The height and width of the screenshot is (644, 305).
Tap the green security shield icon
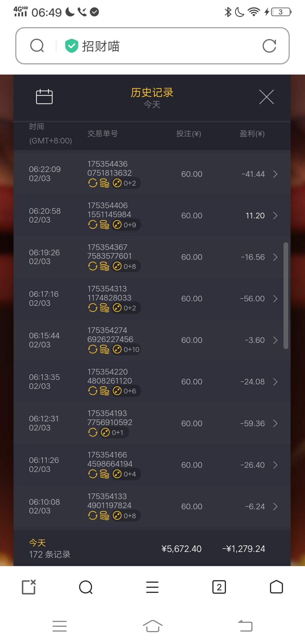tap(71, 46)
